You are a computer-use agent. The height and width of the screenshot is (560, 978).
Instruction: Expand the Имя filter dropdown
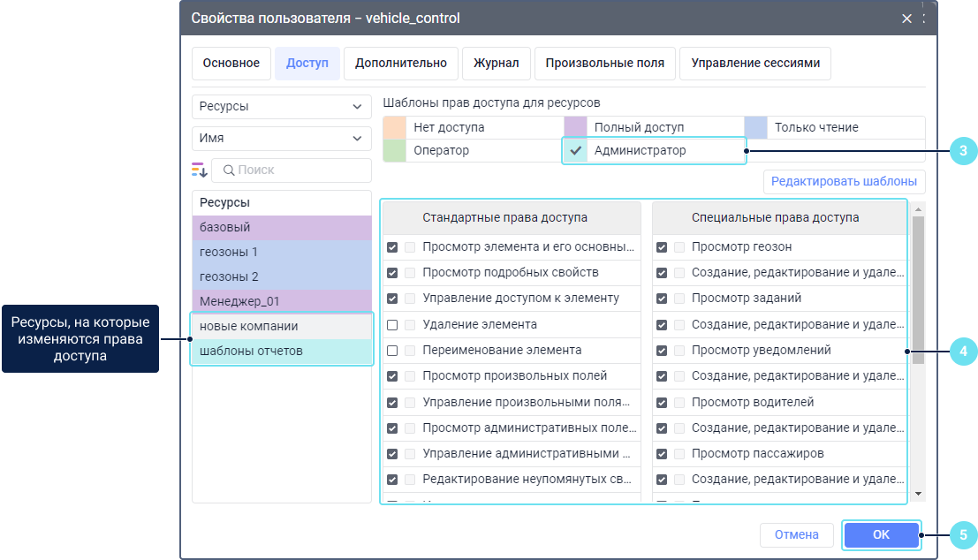pos(281,139)
